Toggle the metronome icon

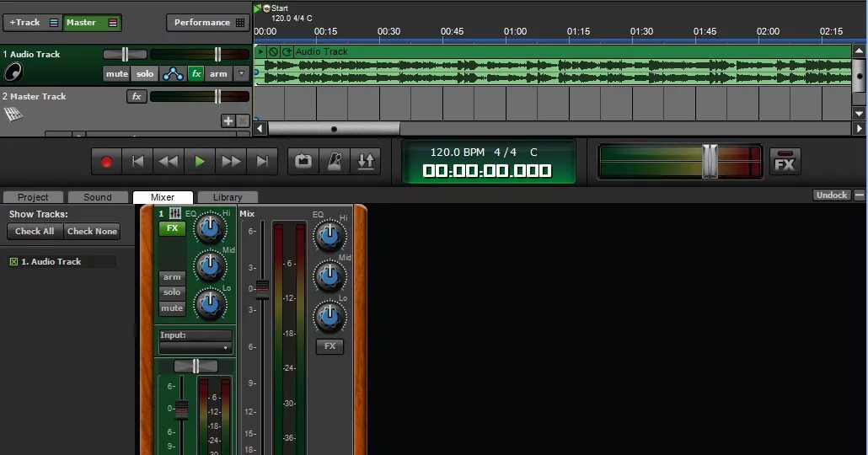(x=335, y=162)
